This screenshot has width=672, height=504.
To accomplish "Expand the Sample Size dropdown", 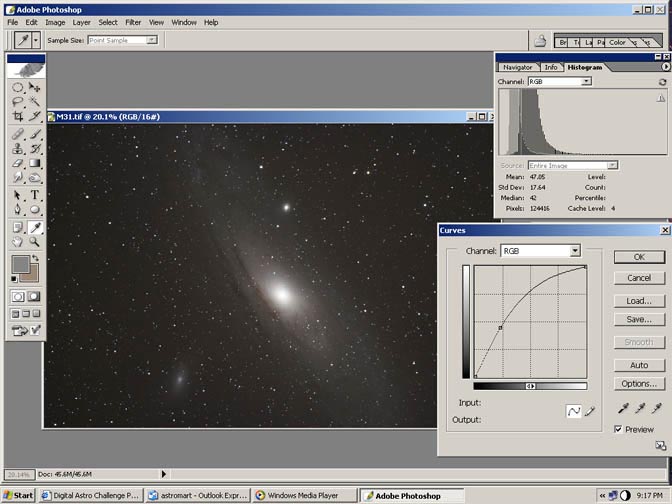I will (151, 40).
